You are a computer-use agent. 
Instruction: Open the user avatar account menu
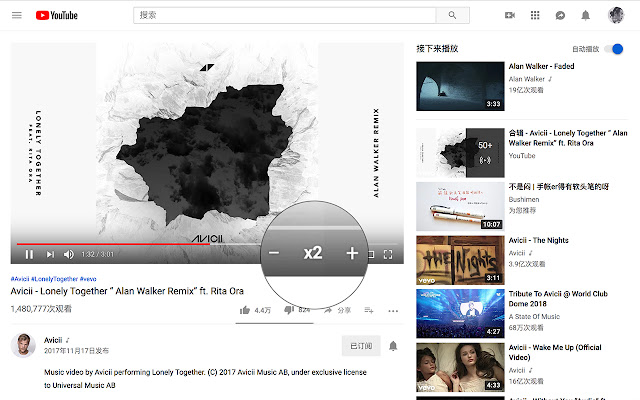617,15
